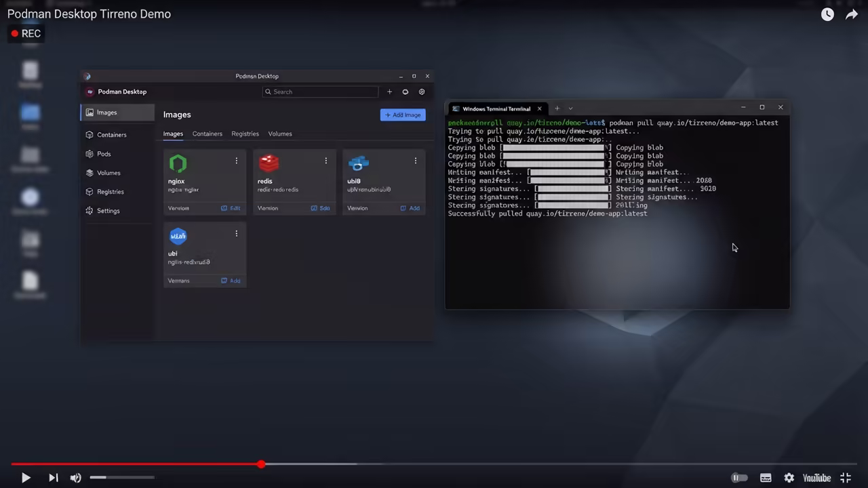This screenshot has width=868, height=488.
Task: Mute the video with the speaker icon
Action: click(x=76, y=478)
